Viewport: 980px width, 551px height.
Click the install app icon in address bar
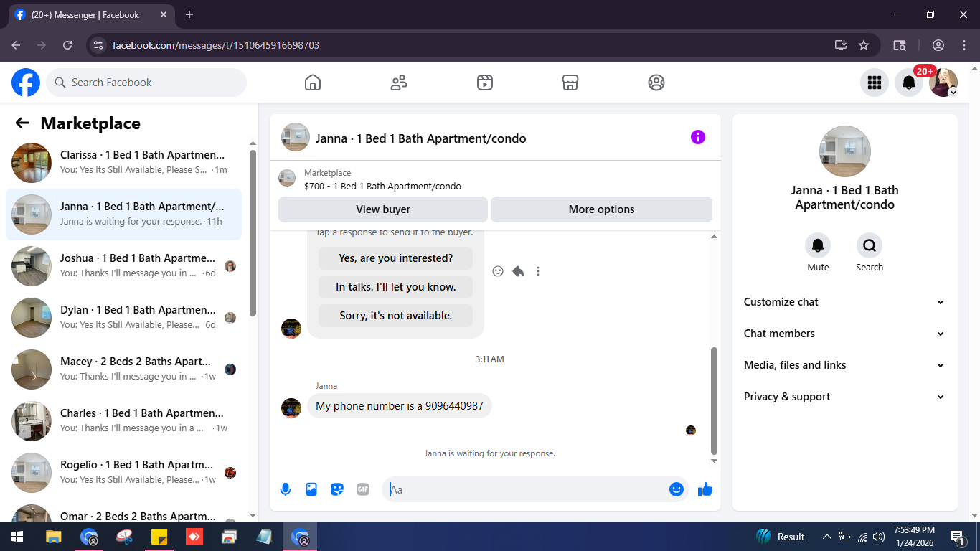tap(841, 45)
